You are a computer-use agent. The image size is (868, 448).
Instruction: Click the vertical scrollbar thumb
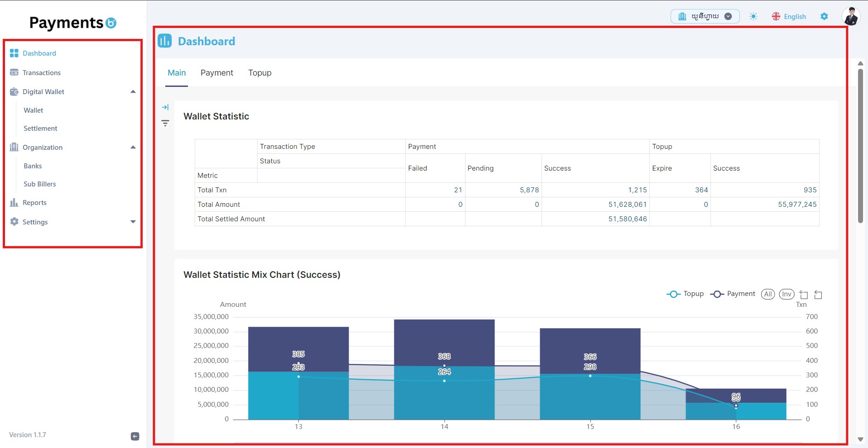[860, 146]
